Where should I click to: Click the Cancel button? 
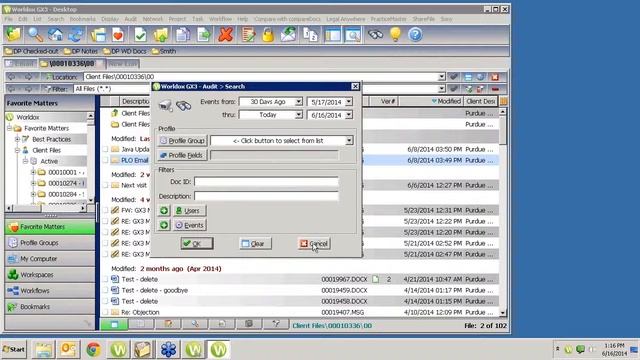[x=314, y=244]
